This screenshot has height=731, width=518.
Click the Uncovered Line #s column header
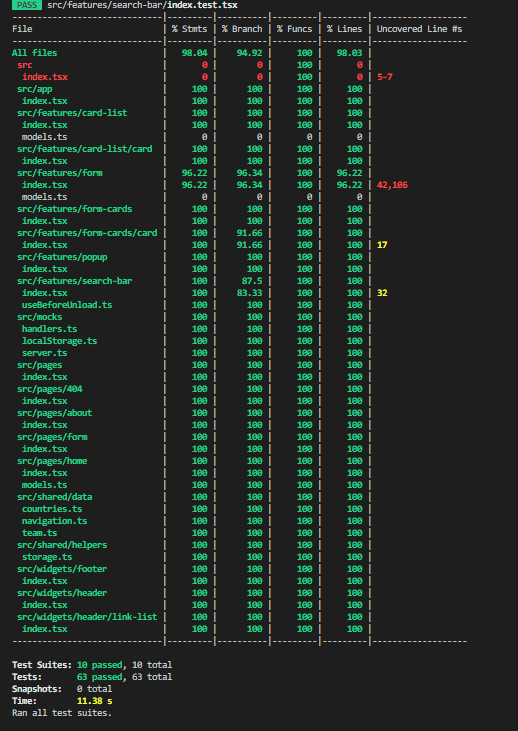[419, 29]
